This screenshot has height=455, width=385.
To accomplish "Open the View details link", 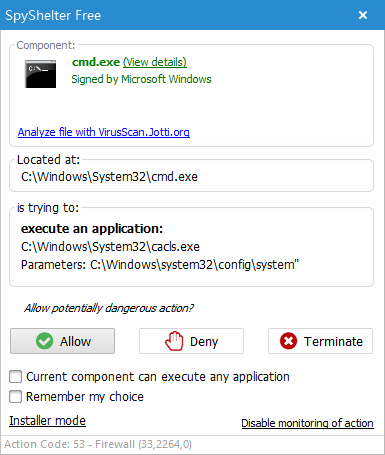I will [x=155, y=62].
